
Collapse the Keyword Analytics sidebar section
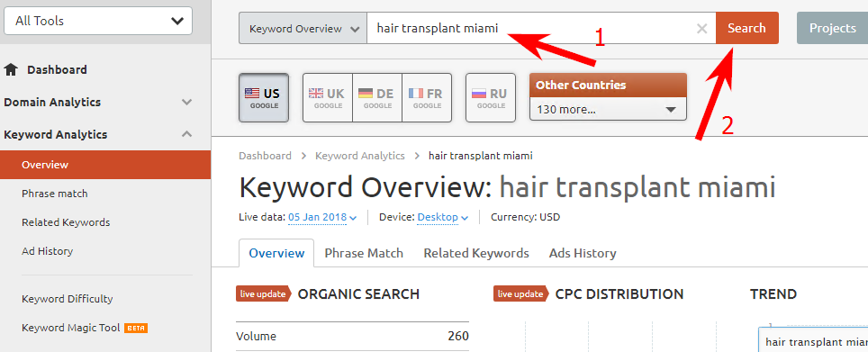(x=98, y=134)
